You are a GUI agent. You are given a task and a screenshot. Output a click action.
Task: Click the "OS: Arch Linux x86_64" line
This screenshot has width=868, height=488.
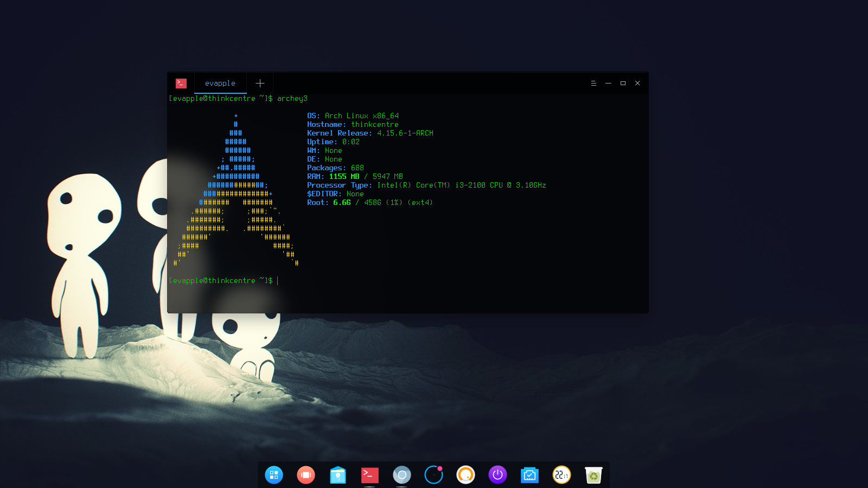click(x=353, y=116)
